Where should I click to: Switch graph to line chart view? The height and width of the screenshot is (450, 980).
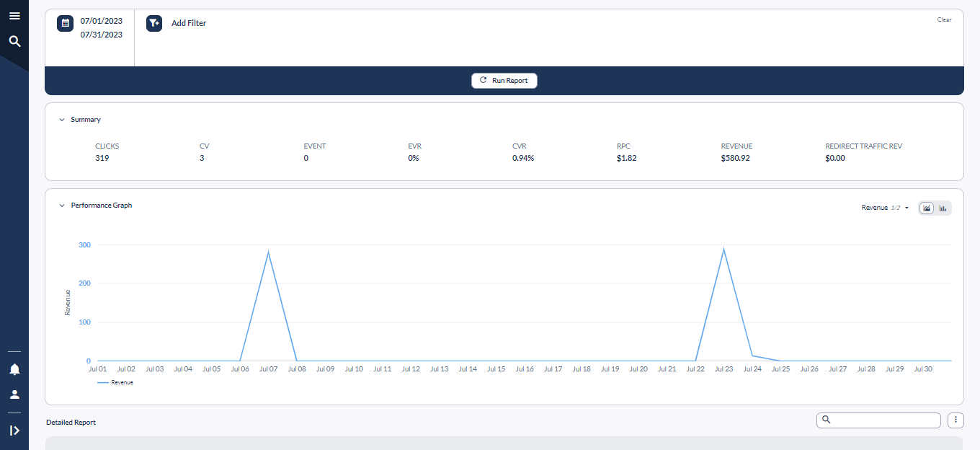(927, 208)
